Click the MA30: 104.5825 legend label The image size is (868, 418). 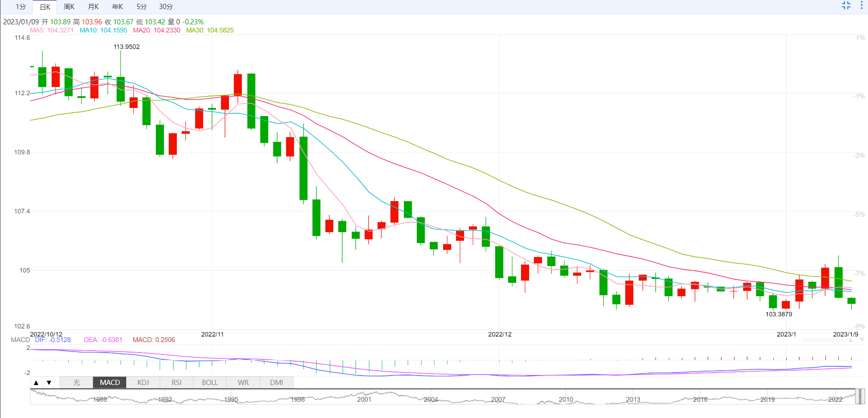[210, 30]
